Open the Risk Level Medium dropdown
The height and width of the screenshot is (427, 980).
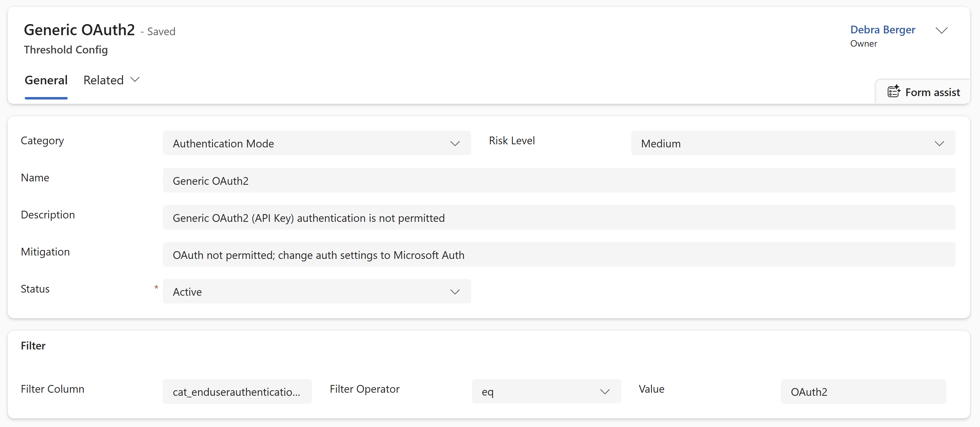793,143
